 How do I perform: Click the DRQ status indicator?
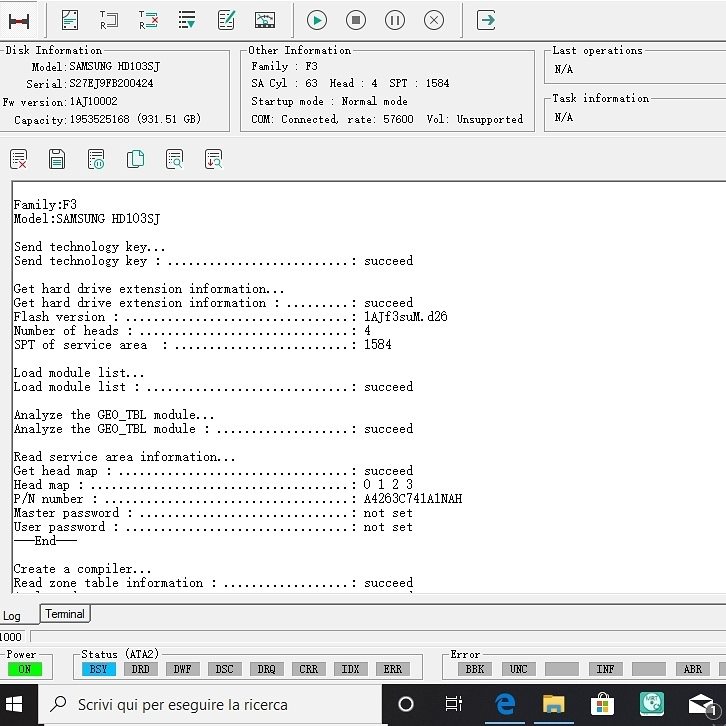(x=267, y=669)
